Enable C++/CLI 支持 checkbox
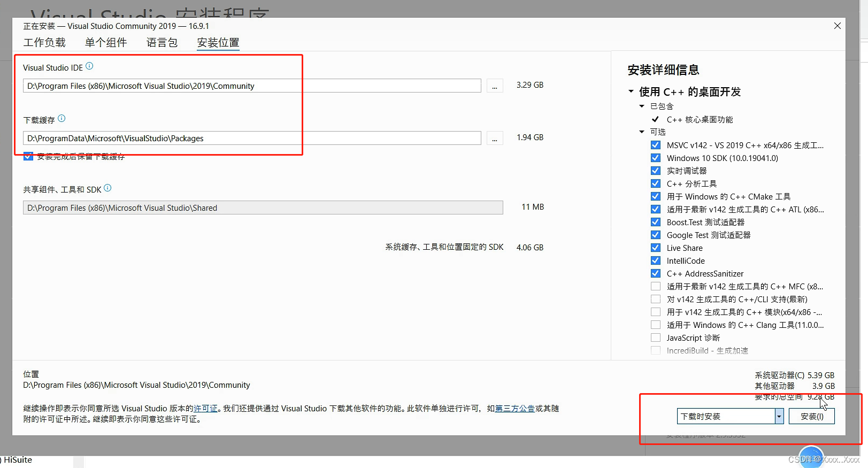Image resolution: width=868 pixels, height=468 pixels. (x=656, y=299)
